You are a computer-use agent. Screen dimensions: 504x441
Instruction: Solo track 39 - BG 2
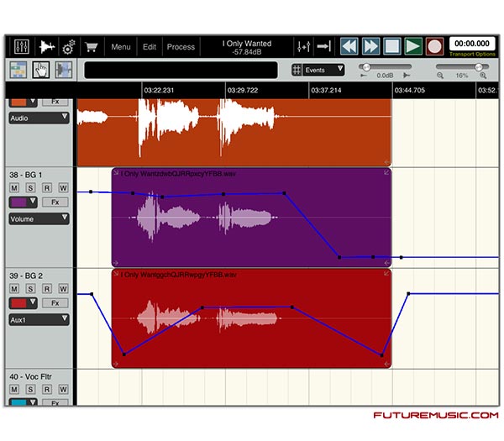tap(30, 289)
